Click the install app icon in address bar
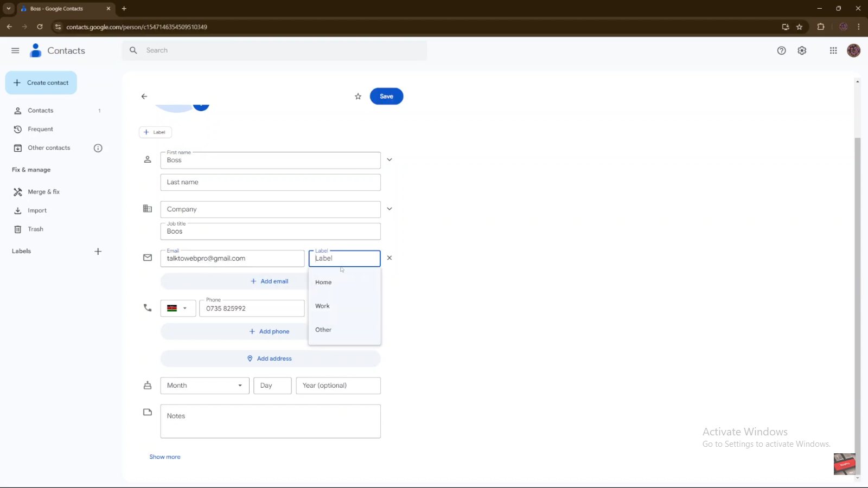Viewport: 868px width, 488px height. (x=785, y=27)
